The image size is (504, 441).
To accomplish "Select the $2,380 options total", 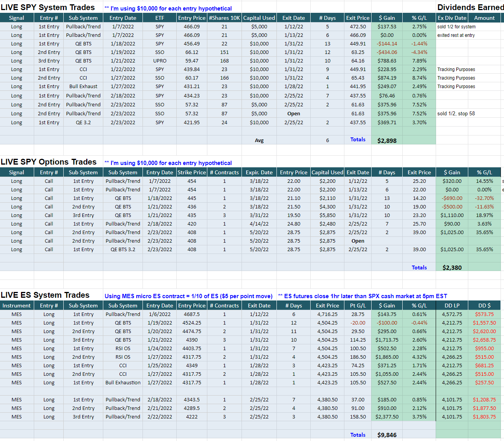I will 452,267.
